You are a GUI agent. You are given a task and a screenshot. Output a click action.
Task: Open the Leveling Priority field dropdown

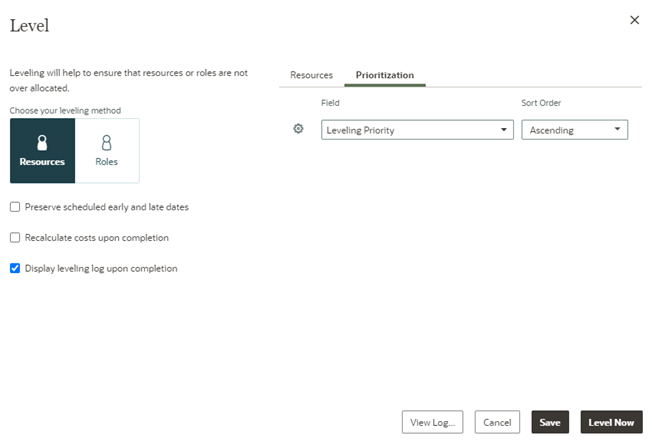tap(416, 130)
